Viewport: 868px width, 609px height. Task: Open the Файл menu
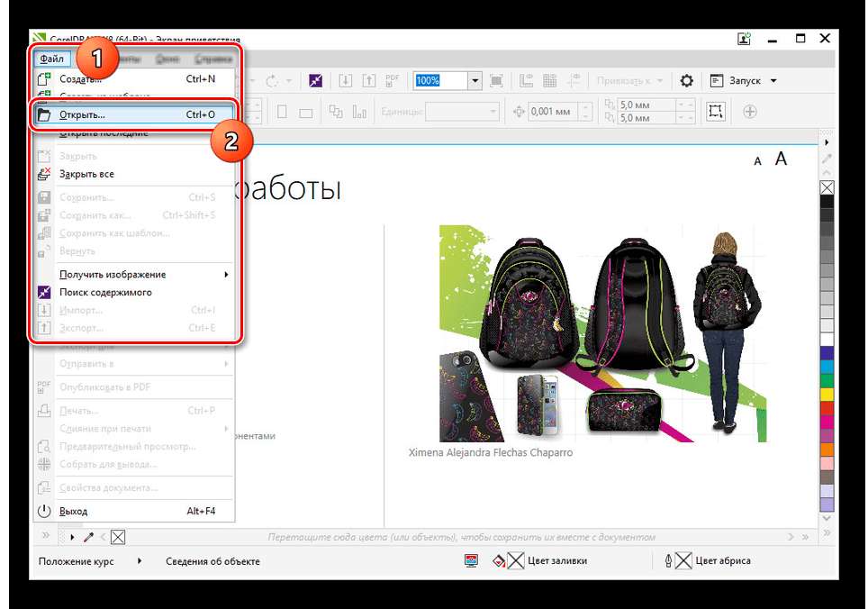[51, 59]
